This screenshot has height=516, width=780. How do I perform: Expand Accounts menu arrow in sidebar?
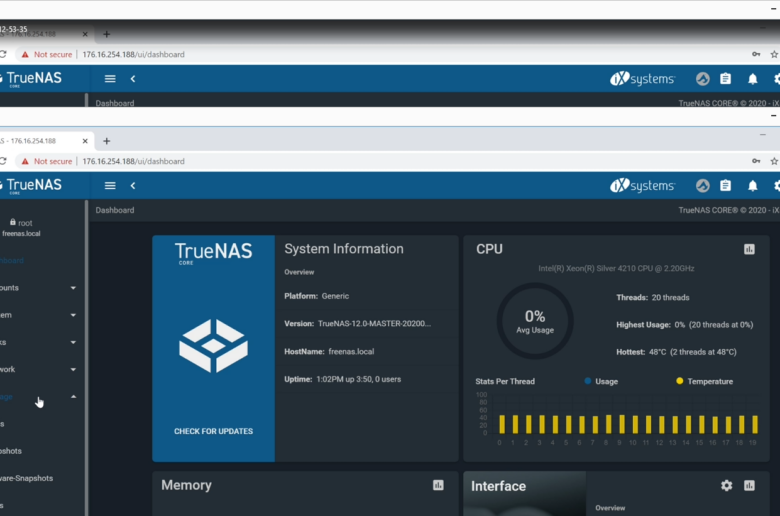tap(73, 288)
